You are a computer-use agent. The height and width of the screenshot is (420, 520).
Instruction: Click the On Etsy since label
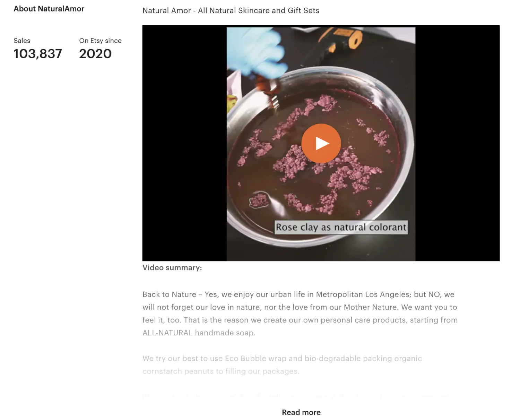[100, 41]
